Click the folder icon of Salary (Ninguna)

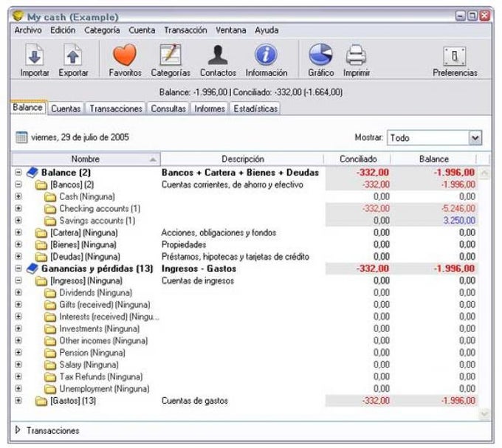coord(50,365)
